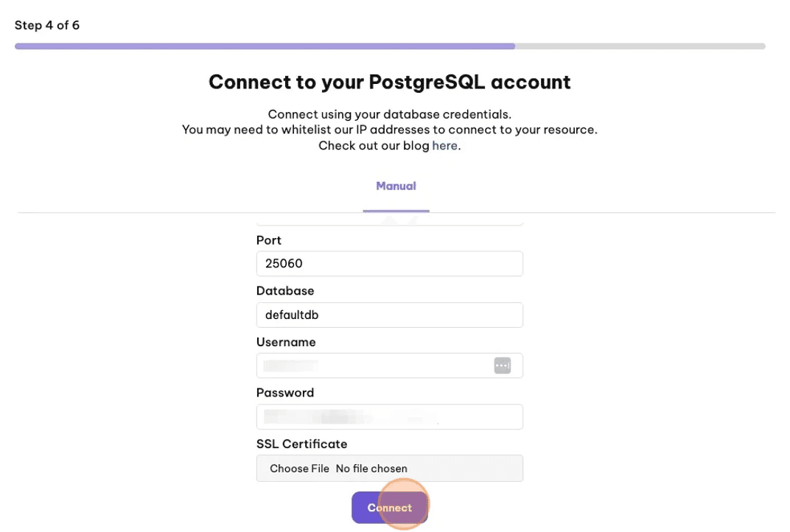The width and height of the screenshot is (790, 532).
Task: Click the 'Connect to your PostgreSQL account' heading
Action: coord(389,82)
